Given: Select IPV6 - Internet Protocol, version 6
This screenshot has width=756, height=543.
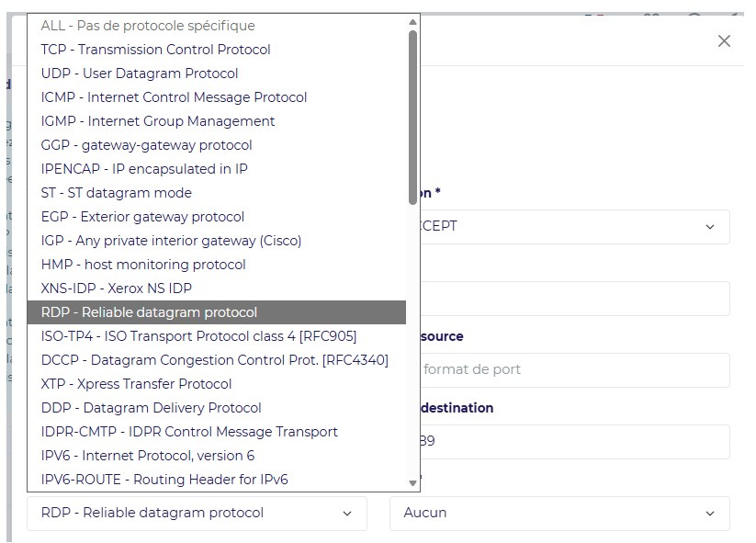Looking at the screenshot, I should (x=217, y=456).
